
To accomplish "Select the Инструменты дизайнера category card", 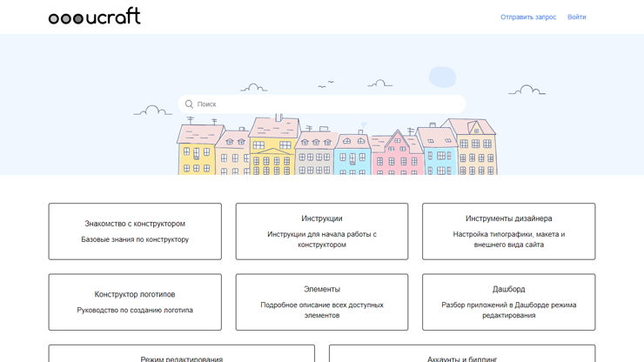I will pos(508,231).
